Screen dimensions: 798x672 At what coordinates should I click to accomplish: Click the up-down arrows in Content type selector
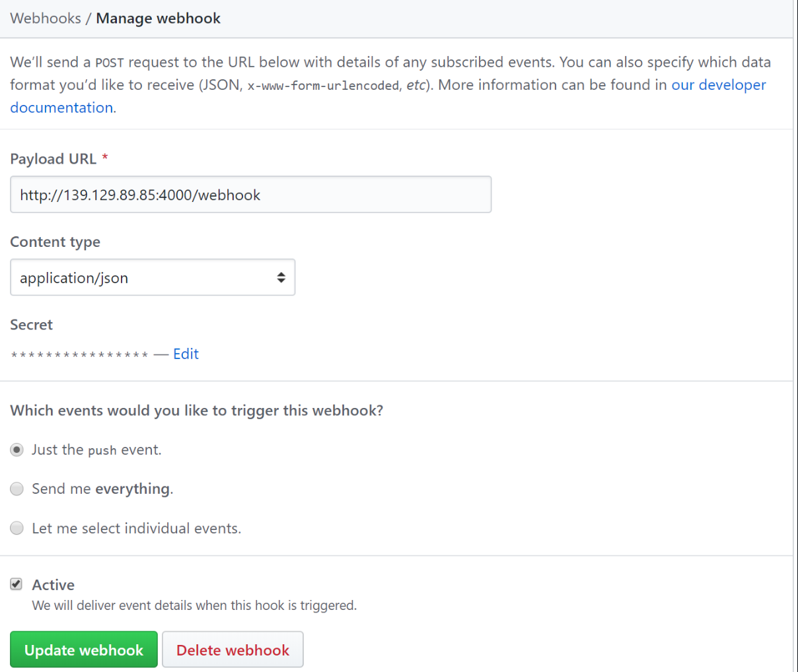[281, 278]
